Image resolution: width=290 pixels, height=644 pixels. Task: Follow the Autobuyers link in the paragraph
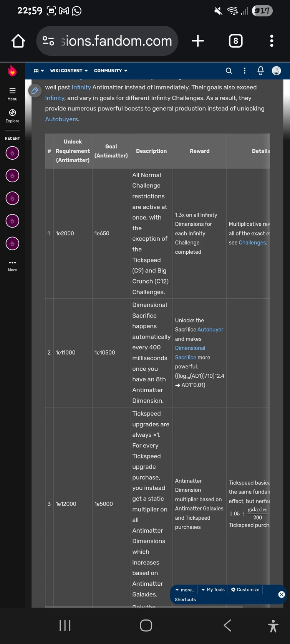(61, 119)
